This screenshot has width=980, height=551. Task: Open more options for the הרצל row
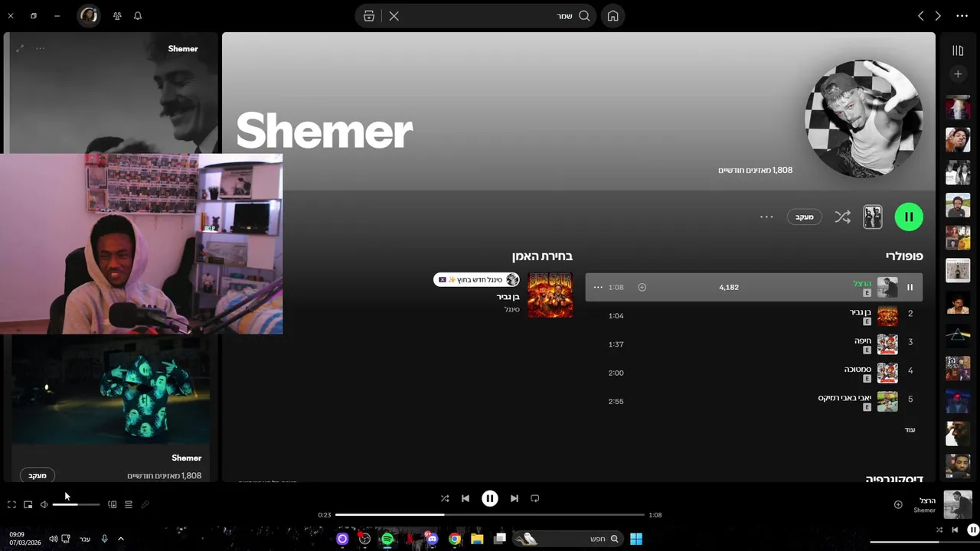[598, 287]
